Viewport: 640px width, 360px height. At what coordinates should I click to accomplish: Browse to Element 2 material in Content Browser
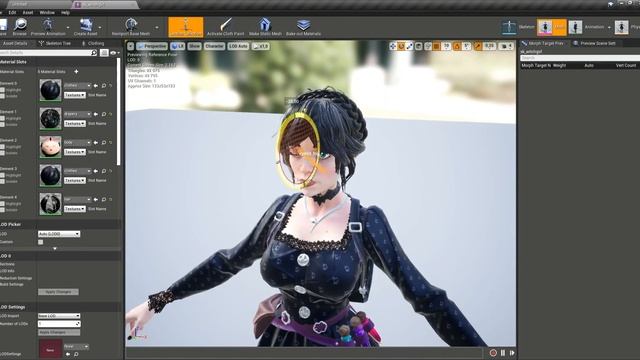104,143
